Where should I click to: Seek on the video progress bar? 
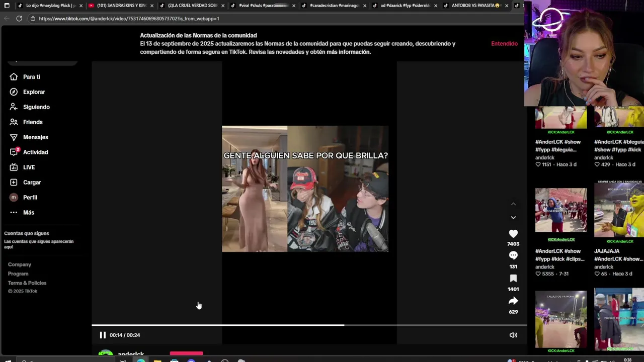point(309,325)
